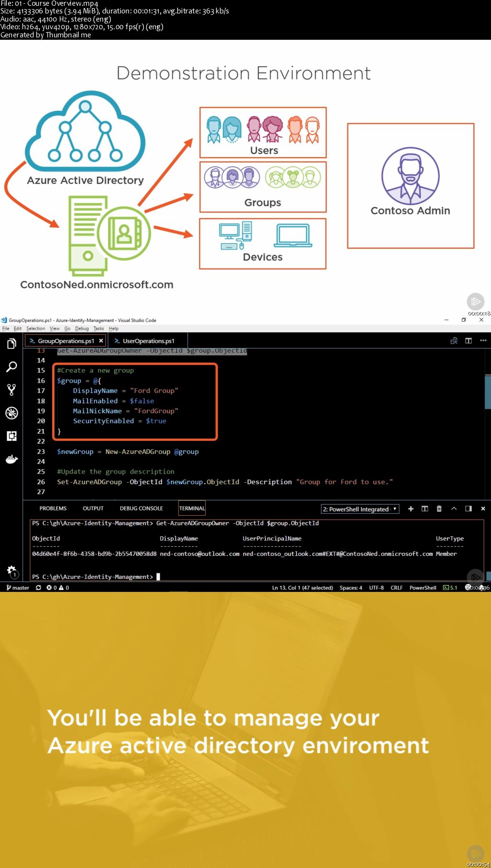Screen dimensions: 491x868
Task: Open the Help menu
Action: pos(114,328)
